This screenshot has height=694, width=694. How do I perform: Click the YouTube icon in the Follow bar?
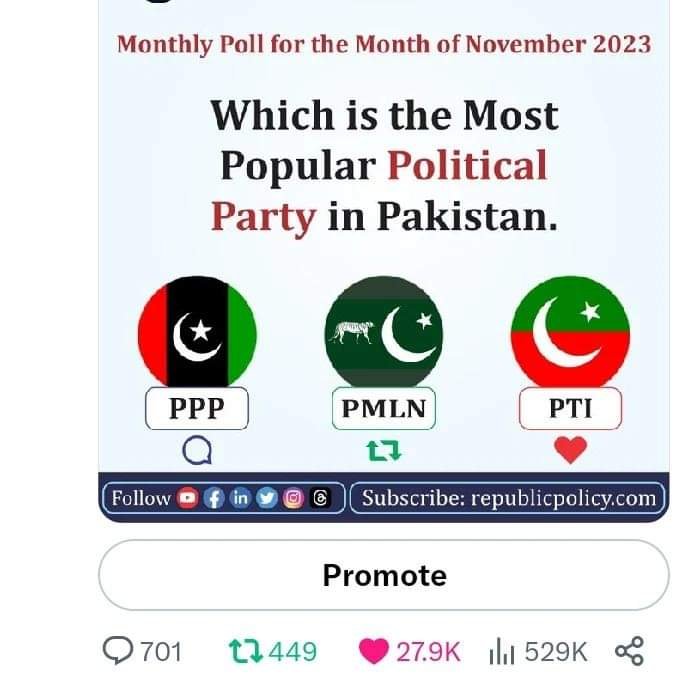pyautogui.click(x=188, y=498)
